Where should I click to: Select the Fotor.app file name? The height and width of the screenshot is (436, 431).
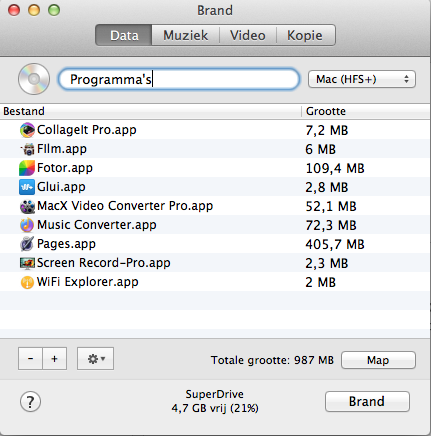coord(65,168)
